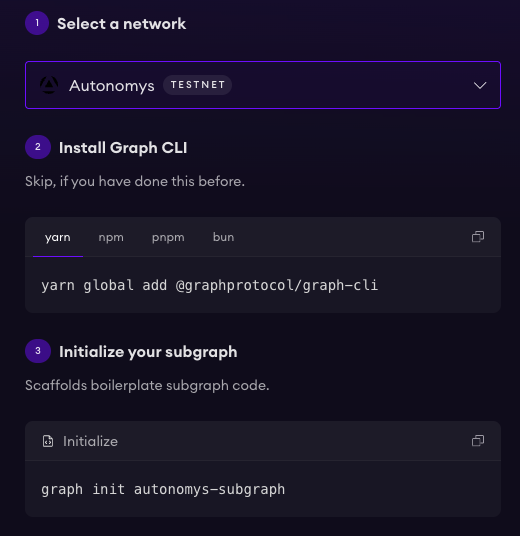520x536 pixels.
Task: Switch to the yarn tab
Action: click(x=58, y=237)
